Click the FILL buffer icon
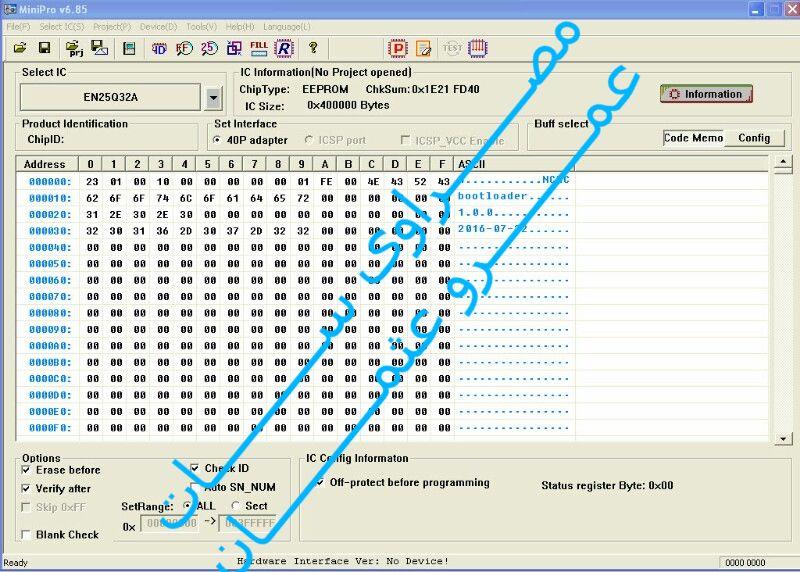Viewport: 800px width, 572px height. click(259, 49)
